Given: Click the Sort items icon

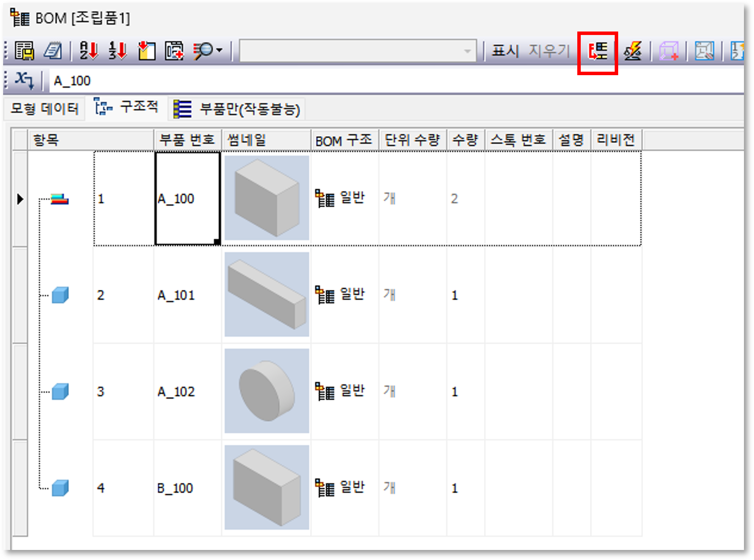Looking at the screenshot, I should tap(89, 51).
